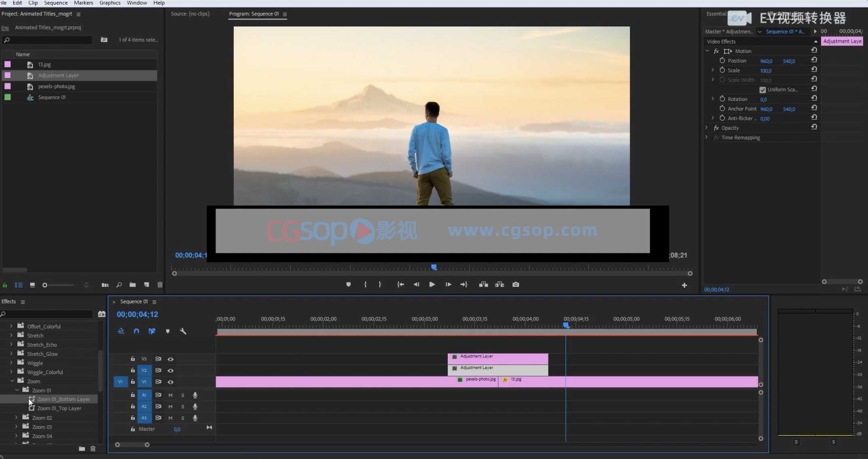Click the Play button in Program monitor
The width and height of the screenshot is (868, 459).
[432, 285]
